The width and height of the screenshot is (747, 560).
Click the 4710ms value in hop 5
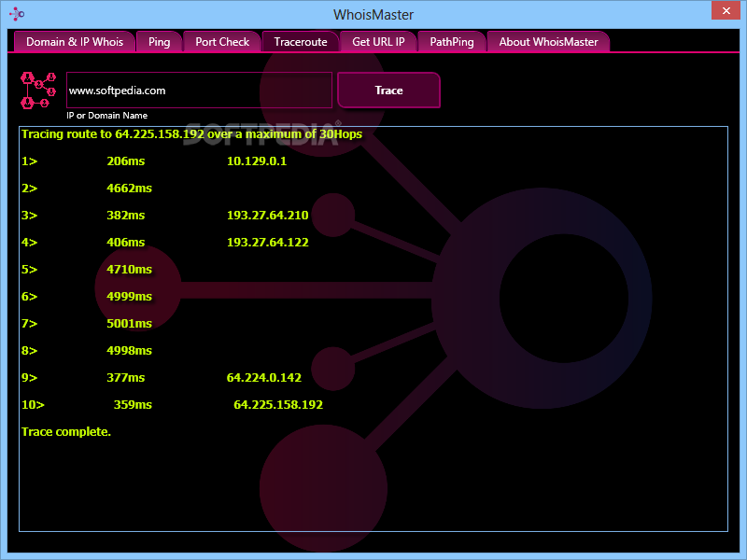129,270
